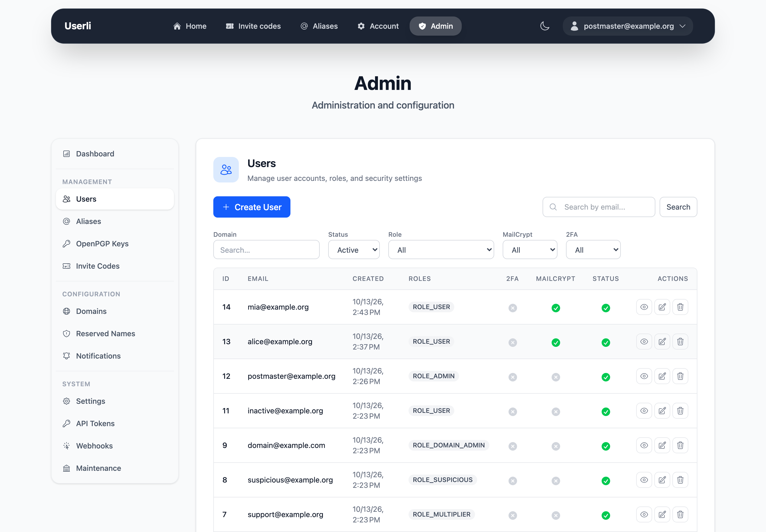Image resolution: width=766 pixels, height=532 pixels.
Task: Select the Admin navigation tab
Action: point(435,26)
